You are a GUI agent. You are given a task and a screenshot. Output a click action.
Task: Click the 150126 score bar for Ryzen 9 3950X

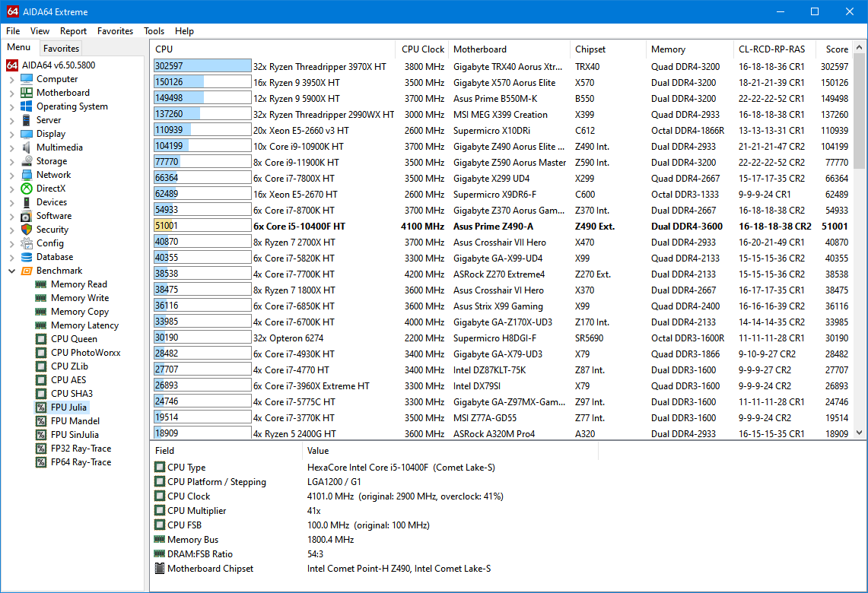[x=202, y=82]
